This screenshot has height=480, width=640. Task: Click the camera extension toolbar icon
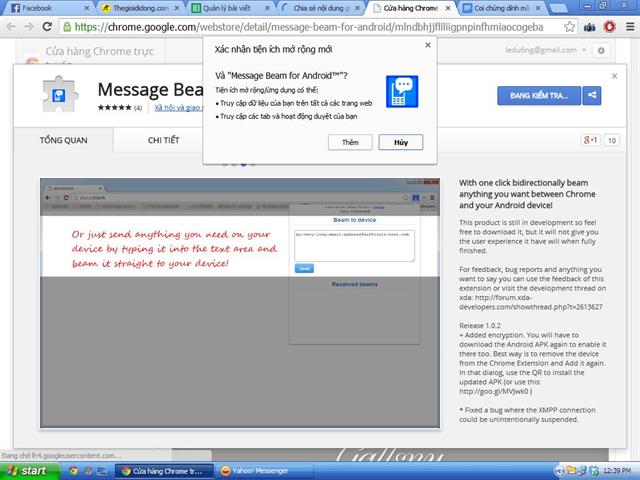point(589,27)
